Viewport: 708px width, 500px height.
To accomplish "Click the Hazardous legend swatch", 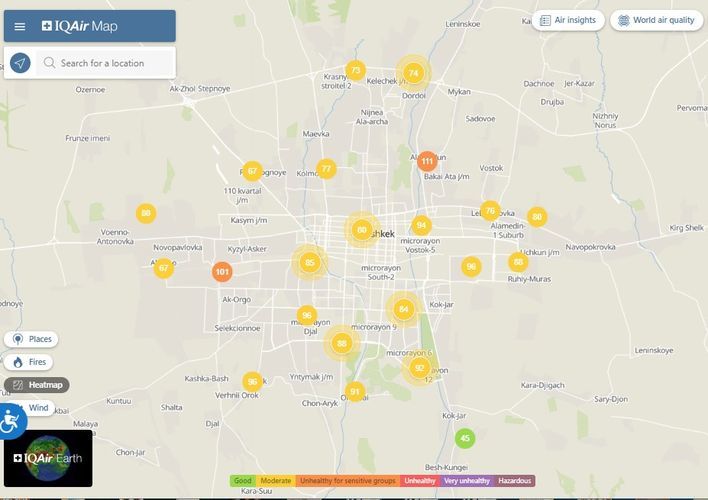I will point(515,481).
